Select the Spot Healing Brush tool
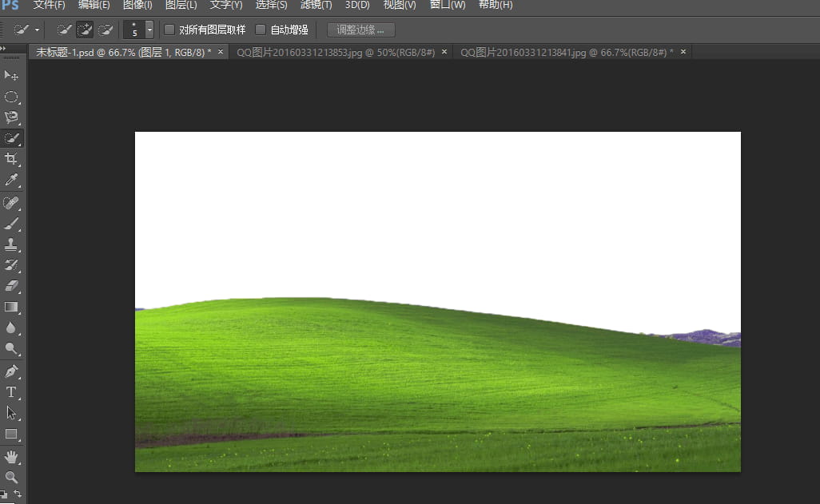The height and width of the screenshot is (504, 820). (x=11, y=203)
